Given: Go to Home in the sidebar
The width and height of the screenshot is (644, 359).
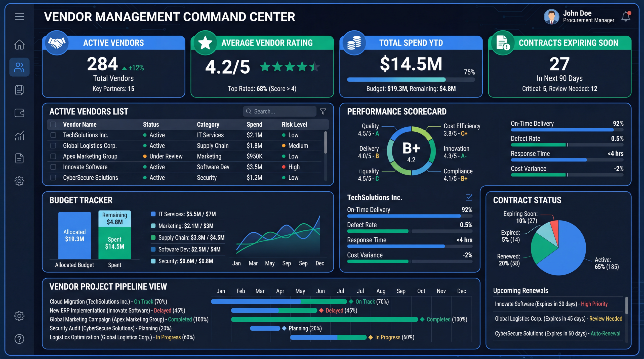Looking at the screenshot, I should (19, 45).
